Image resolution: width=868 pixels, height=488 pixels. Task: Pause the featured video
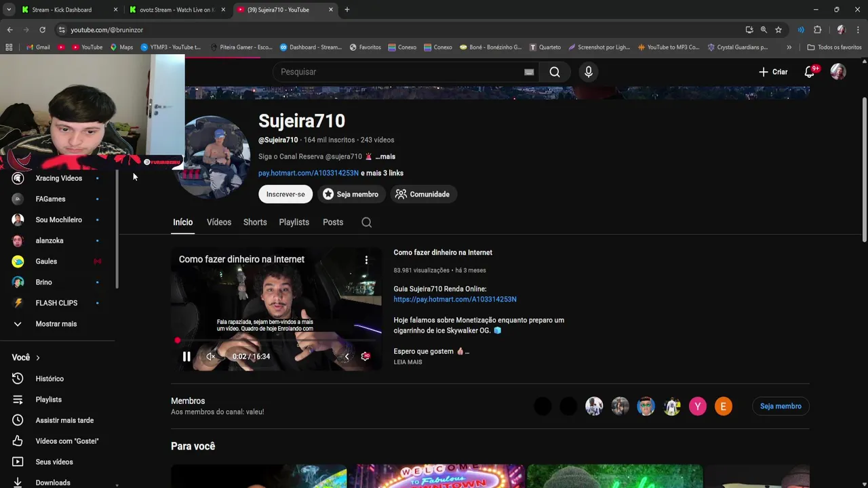(186, 357)
